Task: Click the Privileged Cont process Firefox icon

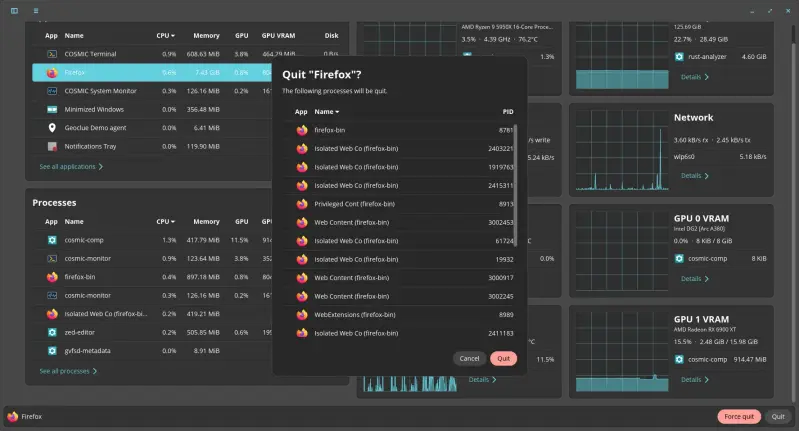Action: (302, 204)
